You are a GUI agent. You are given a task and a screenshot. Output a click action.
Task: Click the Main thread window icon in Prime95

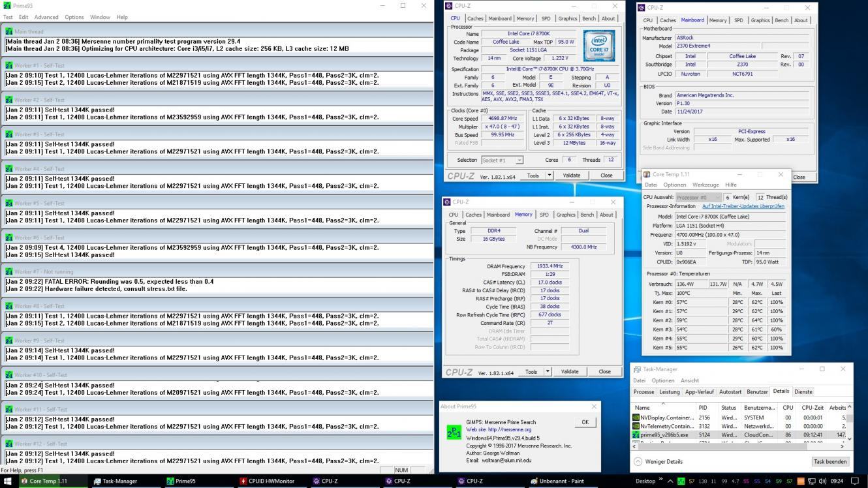9,31
